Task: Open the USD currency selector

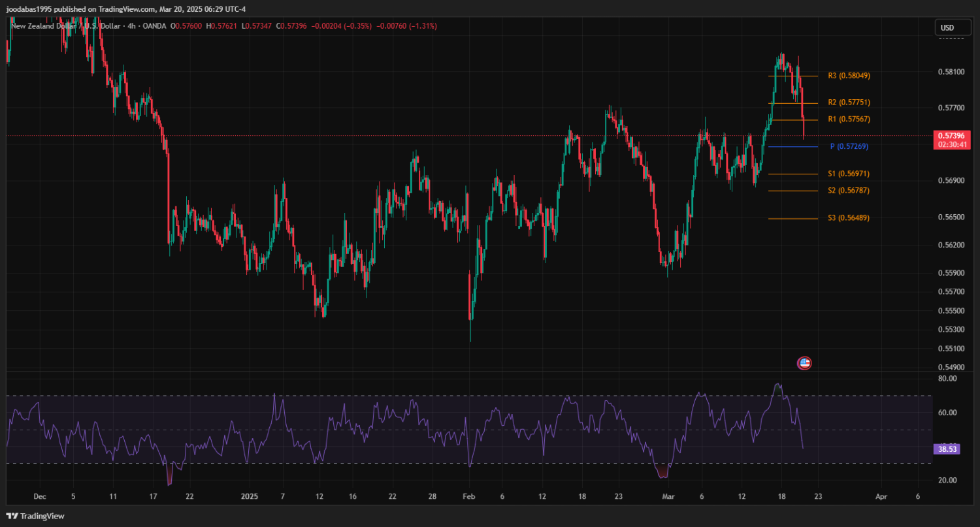Action: (x=947, y=27)
